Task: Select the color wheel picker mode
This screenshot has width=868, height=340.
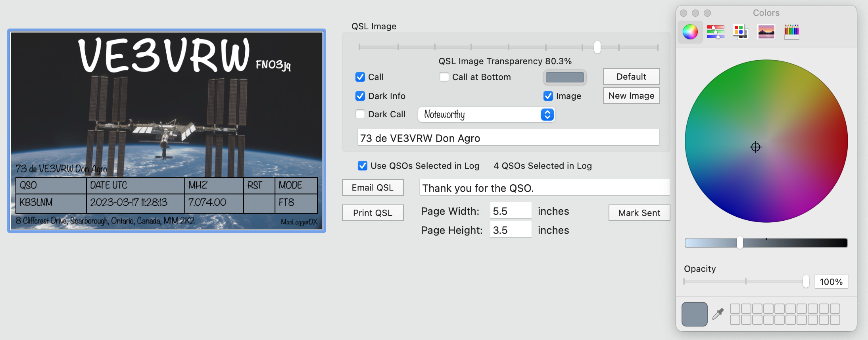Action: 690,32
